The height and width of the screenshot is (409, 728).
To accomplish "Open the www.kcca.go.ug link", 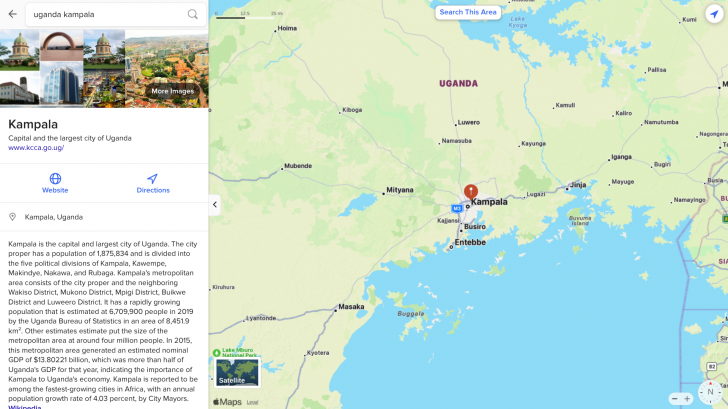I will (x=36, y=148).
